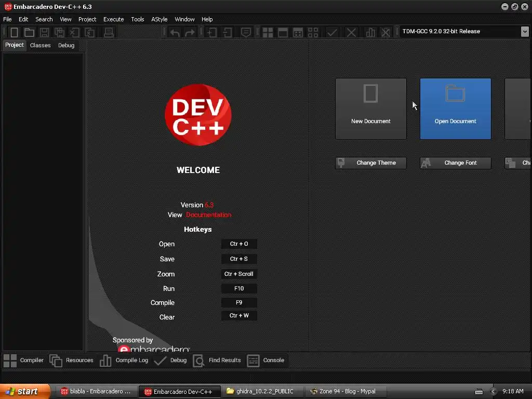Click the Ctr + W hotkey box

coord(239,315)
